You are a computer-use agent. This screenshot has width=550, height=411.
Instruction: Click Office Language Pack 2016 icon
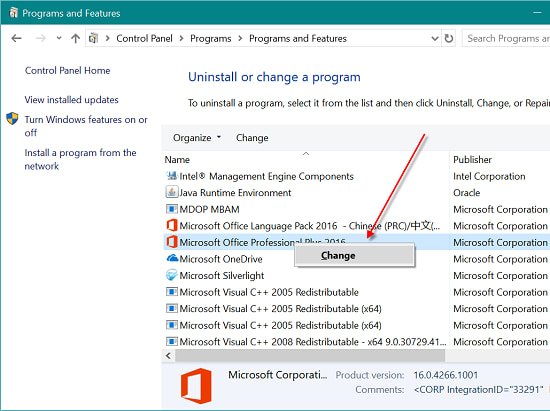[172, 225]
